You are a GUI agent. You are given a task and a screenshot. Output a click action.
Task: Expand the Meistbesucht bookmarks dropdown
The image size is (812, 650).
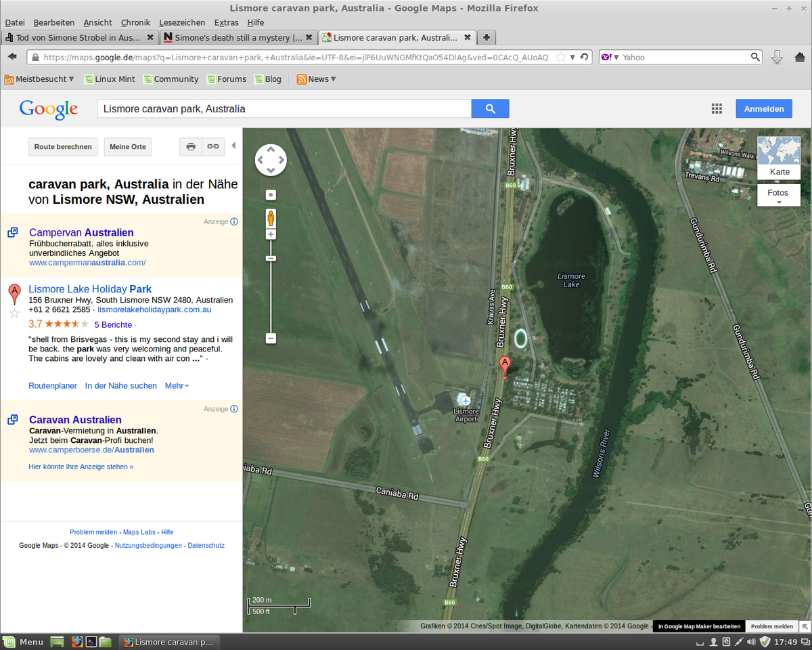[x=39, y=79]
